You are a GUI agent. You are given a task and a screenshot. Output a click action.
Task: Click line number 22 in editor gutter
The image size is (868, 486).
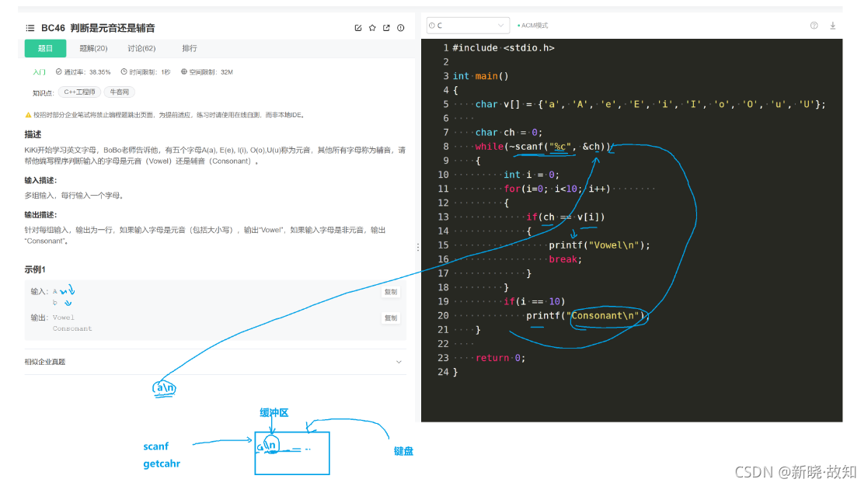point(443,343)
